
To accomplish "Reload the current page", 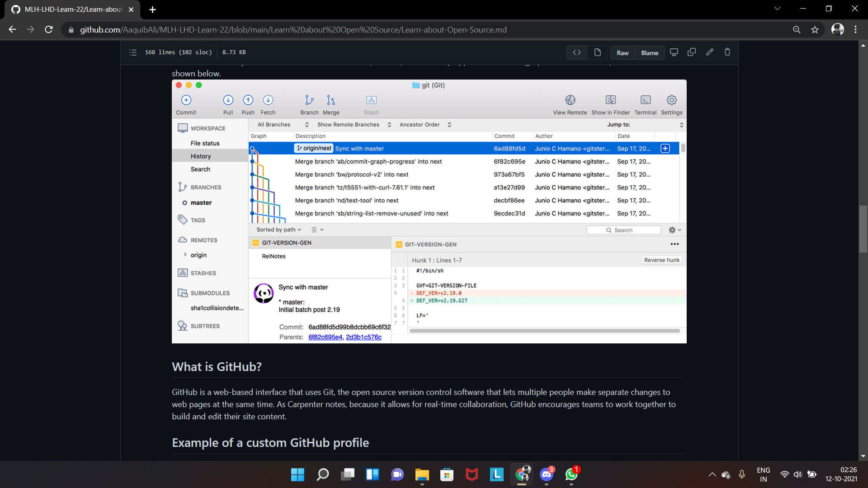I will pyautogui.click(x=49, y=30).
